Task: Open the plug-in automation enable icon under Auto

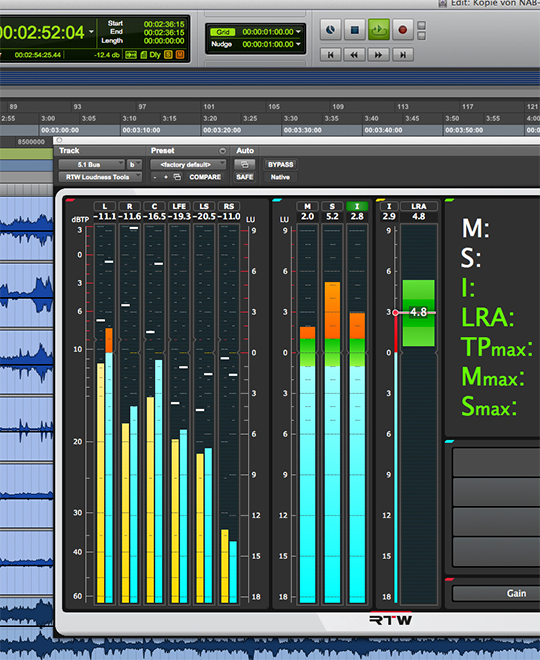Action: (x=245, y=165)
